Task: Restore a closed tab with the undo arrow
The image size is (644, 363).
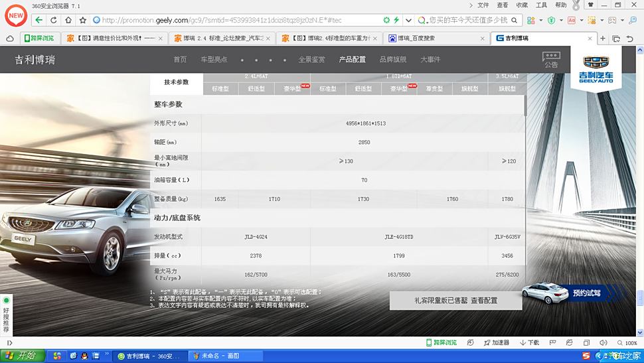Action: [x=630, y=38]
